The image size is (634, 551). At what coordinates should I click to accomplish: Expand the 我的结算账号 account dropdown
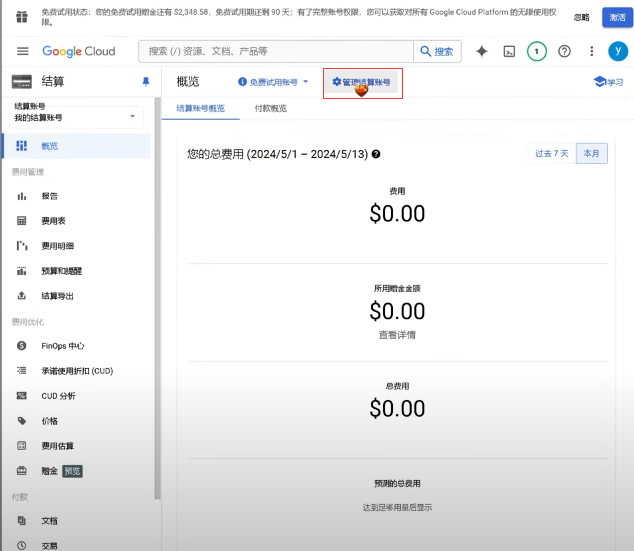(76, 117)
